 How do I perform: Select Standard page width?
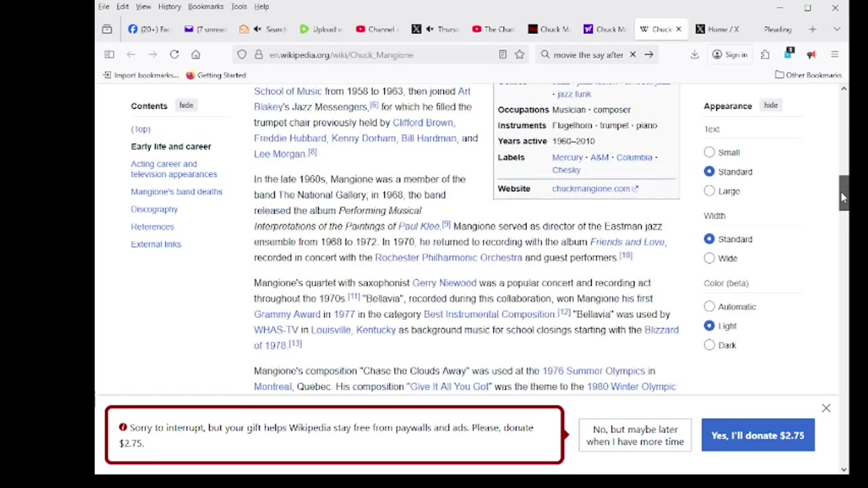709,239
